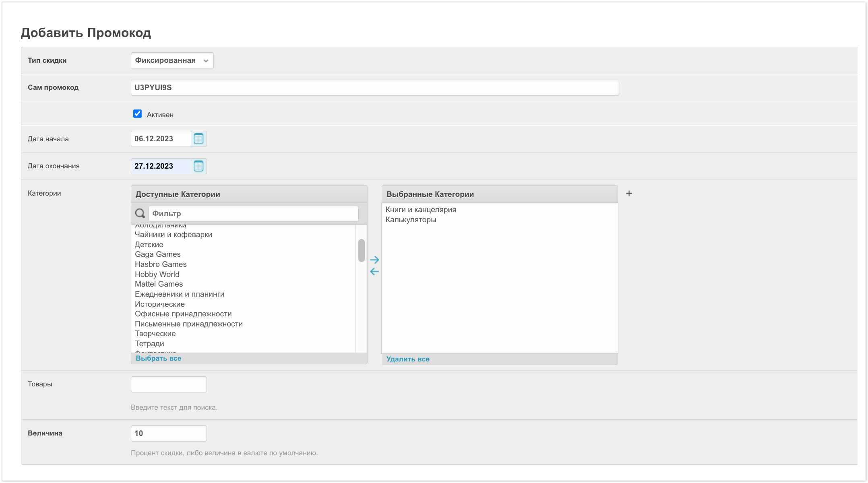Open the end date calendar picker
The image size is (868, 483).
click(x=198, y=166)
